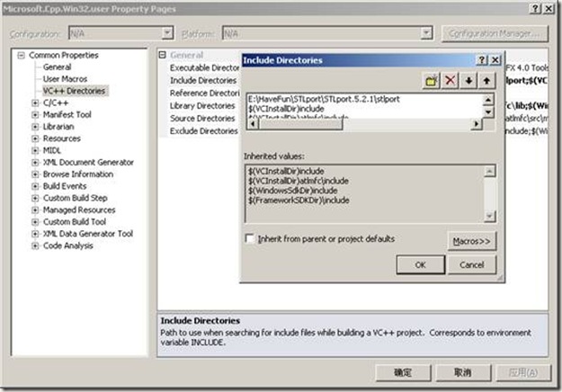Click the Configuration Manager button
The height and width of the screenshot is (392, 562).
(495, 33)
